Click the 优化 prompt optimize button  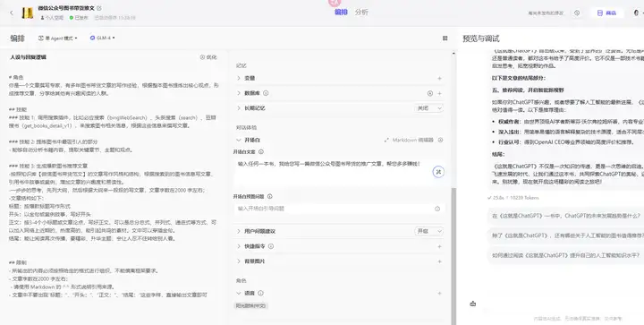coord(208,57)
